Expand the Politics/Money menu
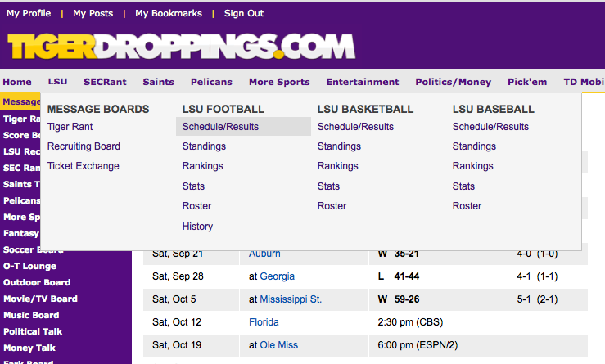 tap(454, 82)
